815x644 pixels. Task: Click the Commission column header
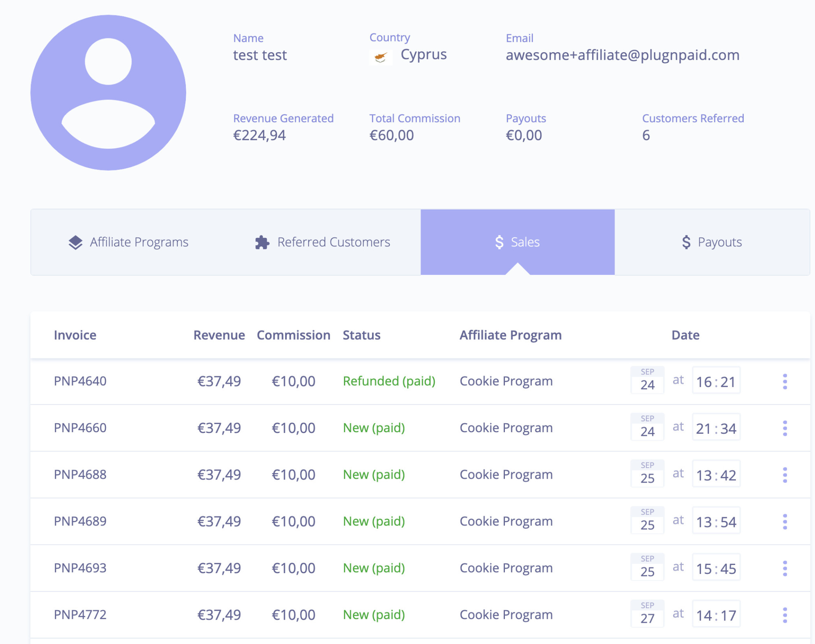(x=293, y=335)
